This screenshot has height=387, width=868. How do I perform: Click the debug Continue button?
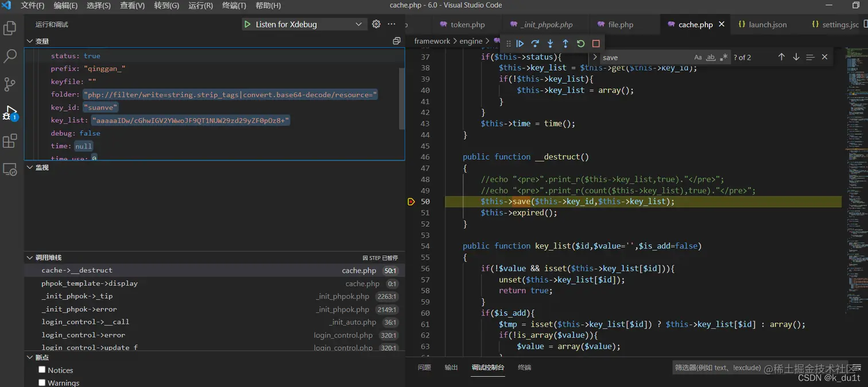tap(520, 44)
